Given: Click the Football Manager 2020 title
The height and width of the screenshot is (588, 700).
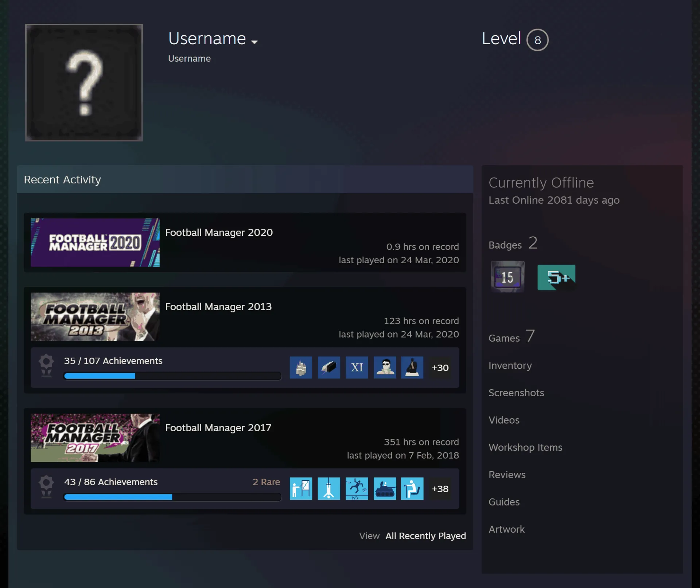Looking at the screenshot, I should tap(219, 233).
